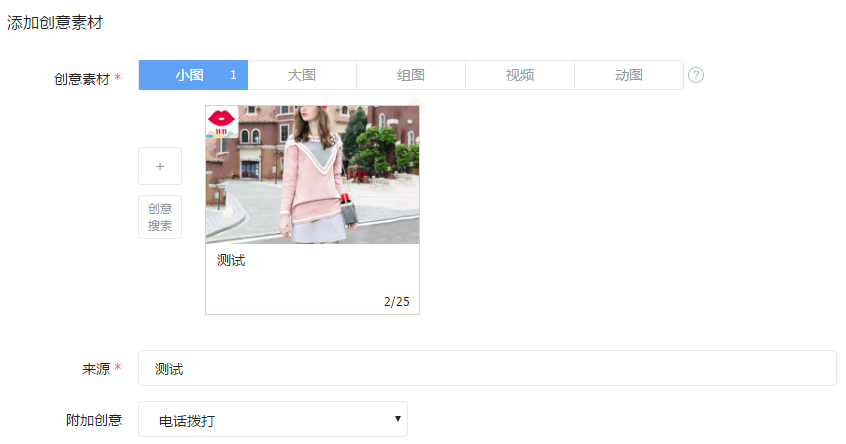The image size is (846, 444).
Task: Switch to the 视频 tab
Action: pyautogui.click(x=520, y=75)
